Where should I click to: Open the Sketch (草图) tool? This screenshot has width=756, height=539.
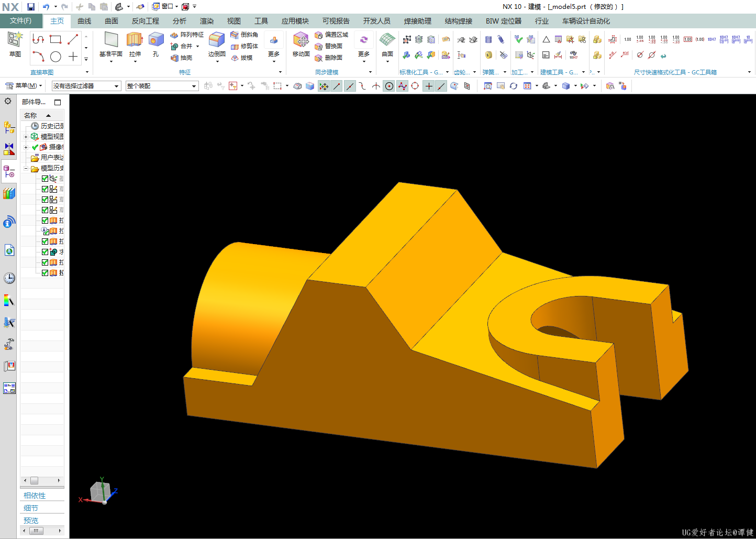click(15, 44)
